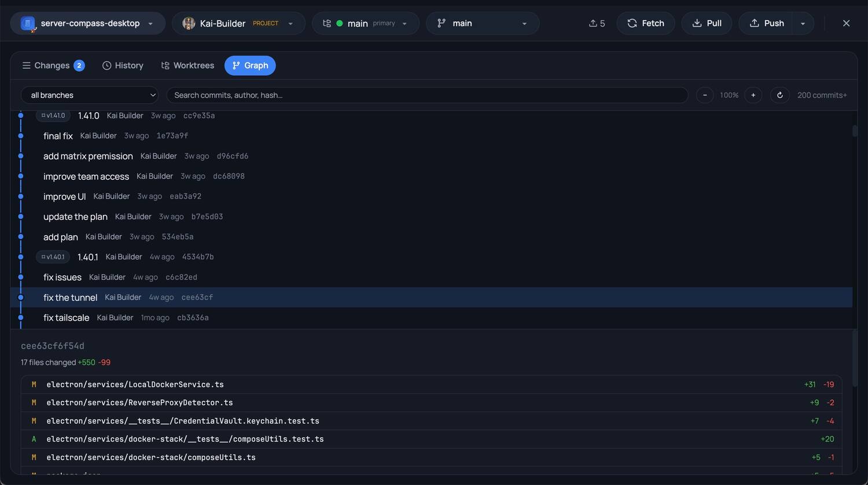Select the 'fix tailscale' commit
This screenshot has width=868, height=485.
tap(431, 318)
